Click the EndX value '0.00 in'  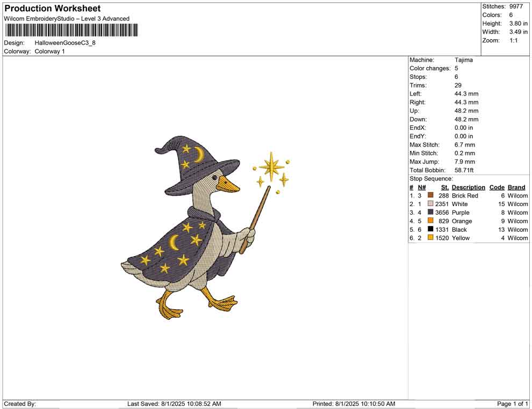(464, 128)
